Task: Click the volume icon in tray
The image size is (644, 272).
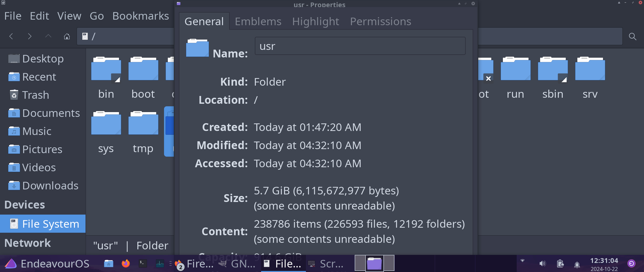Action: 543,263
